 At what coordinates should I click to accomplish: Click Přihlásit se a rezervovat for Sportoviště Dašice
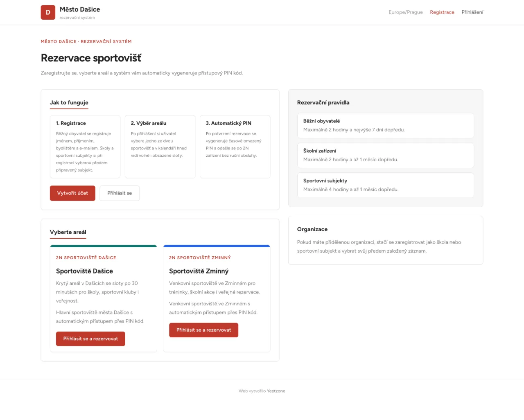point(90,339)
